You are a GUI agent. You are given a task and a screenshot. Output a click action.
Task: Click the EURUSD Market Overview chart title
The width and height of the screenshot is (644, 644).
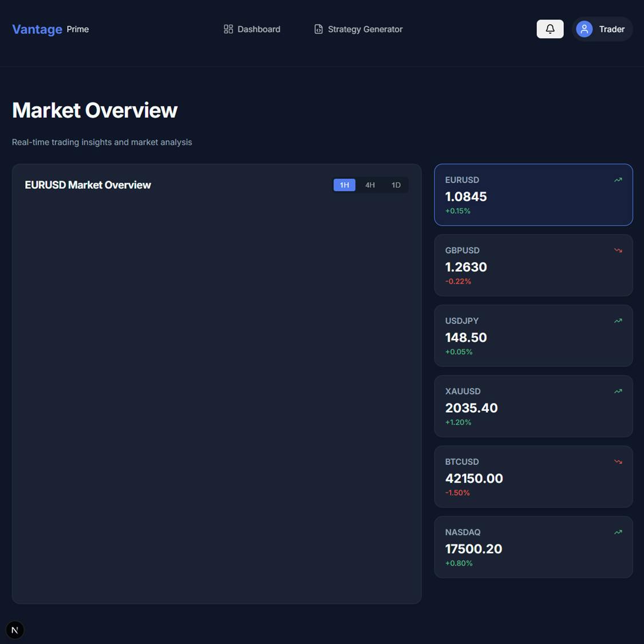(x=88, y=185)
